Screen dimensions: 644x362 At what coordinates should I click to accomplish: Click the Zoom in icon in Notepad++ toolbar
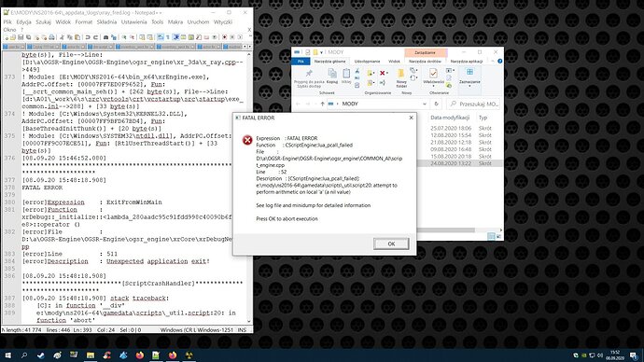pos(124,37)
